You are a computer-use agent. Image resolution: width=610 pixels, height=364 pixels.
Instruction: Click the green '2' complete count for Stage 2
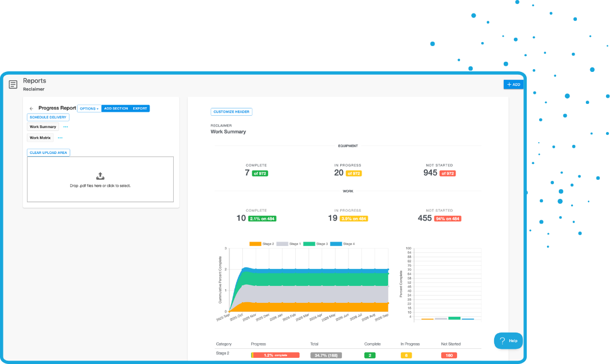point(370,355)
